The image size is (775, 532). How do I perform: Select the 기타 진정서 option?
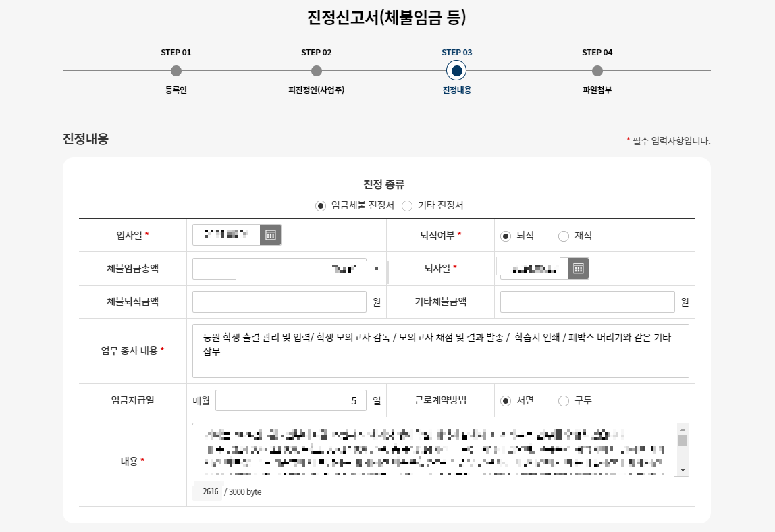pyautogui.click(x=406, y=205)
